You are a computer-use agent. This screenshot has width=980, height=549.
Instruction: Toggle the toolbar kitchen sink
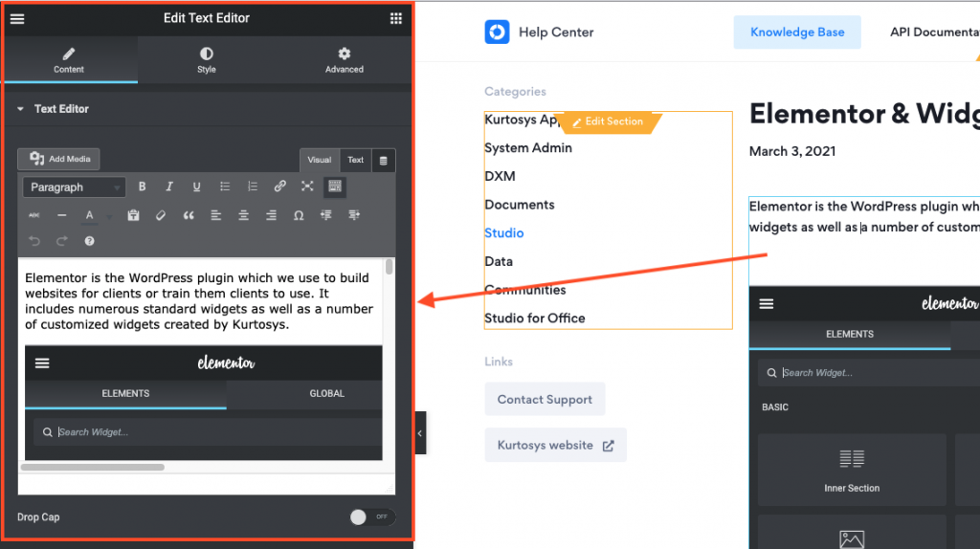(x=335, y=187)
